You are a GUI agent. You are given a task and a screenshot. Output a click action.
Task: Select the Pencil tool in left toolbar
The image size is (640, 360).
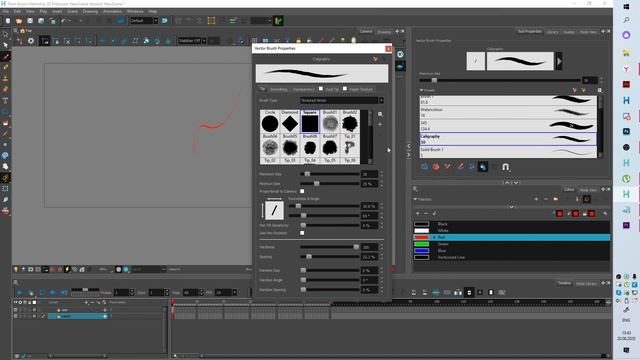[x=5, y=67]
